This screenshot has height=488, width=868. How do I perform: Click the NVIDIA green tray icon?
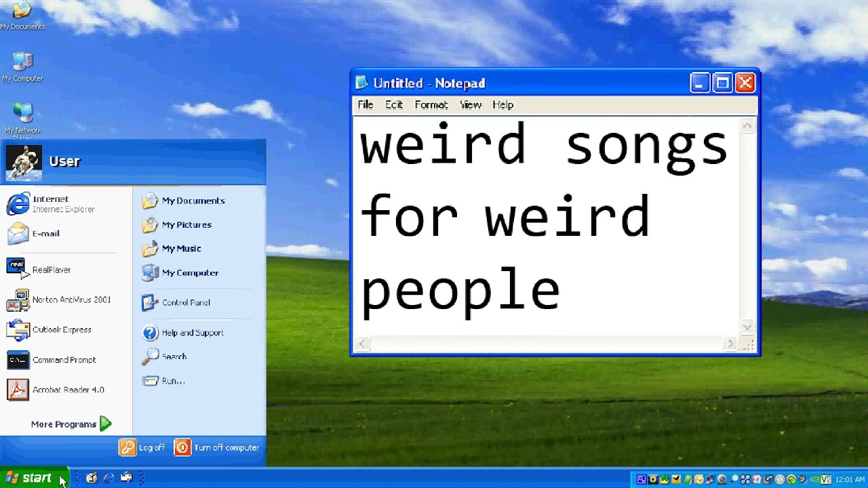click(x=814, y=479)
